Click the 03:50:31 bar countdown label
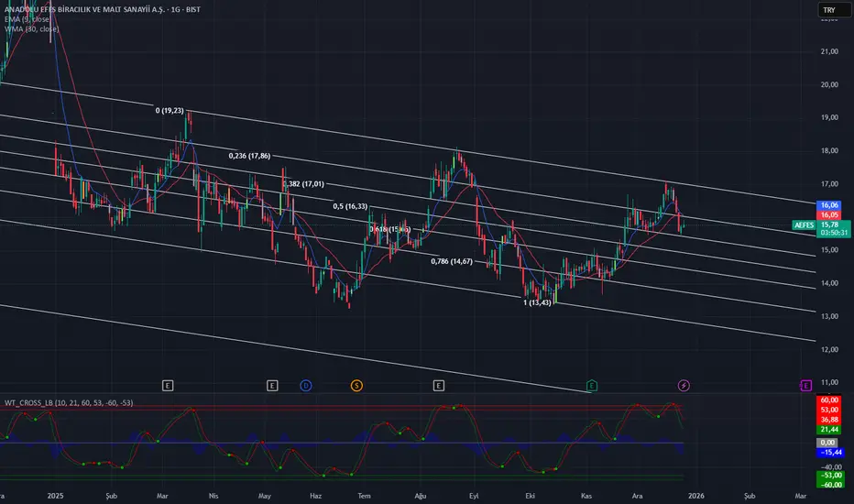 point(834,233)
